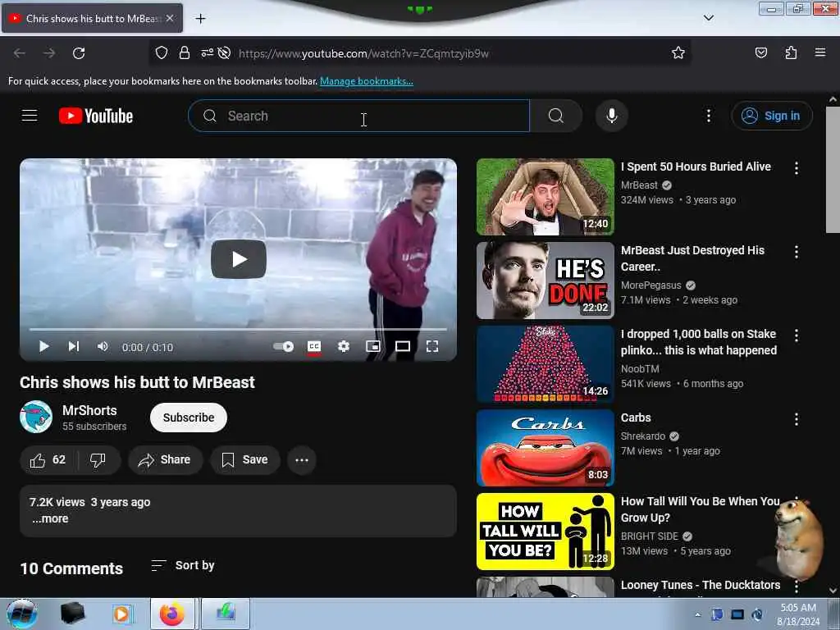Click in the YouTube Search field

359,116
